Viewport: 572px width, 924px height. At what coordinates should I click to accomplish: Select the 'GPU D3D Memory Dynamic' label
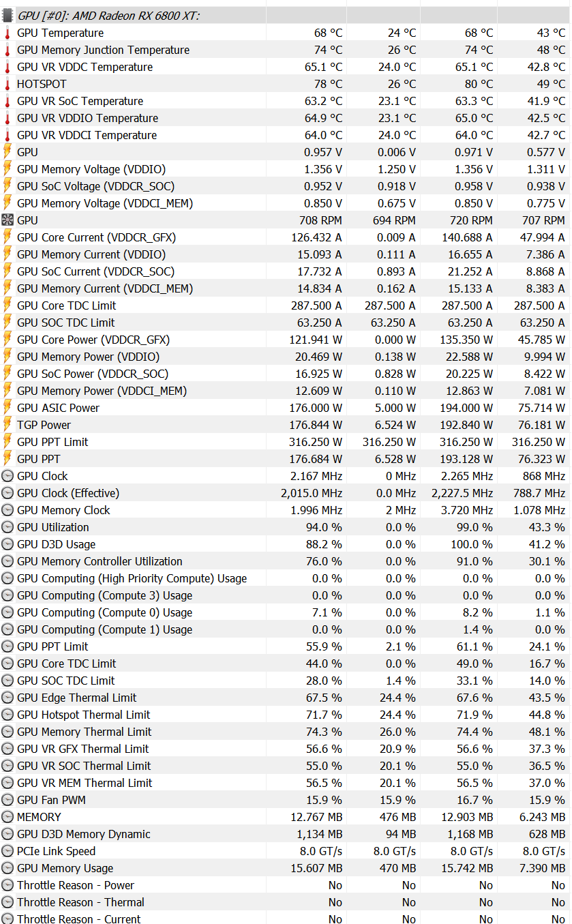pos(84,834)
